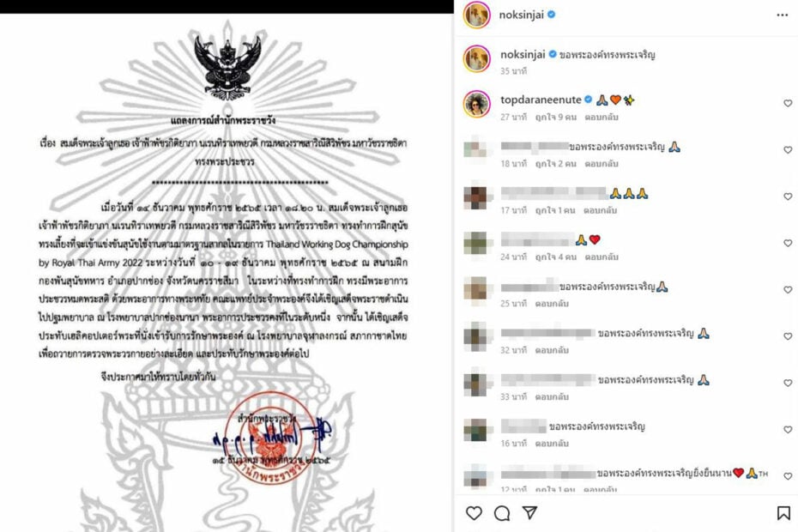Click the comment bubble icon
This screenshot has height=532, width=798.
[502, 513]
